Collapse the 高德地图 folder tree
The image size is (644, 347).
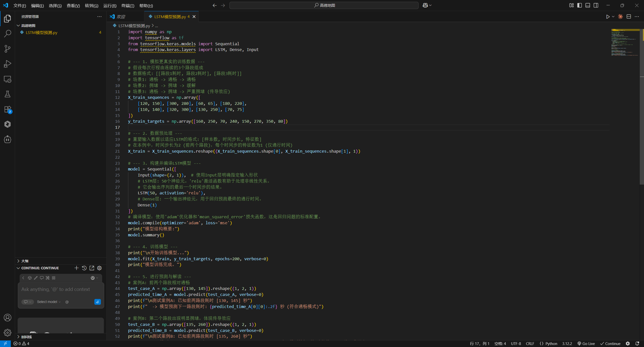point(60,26)
